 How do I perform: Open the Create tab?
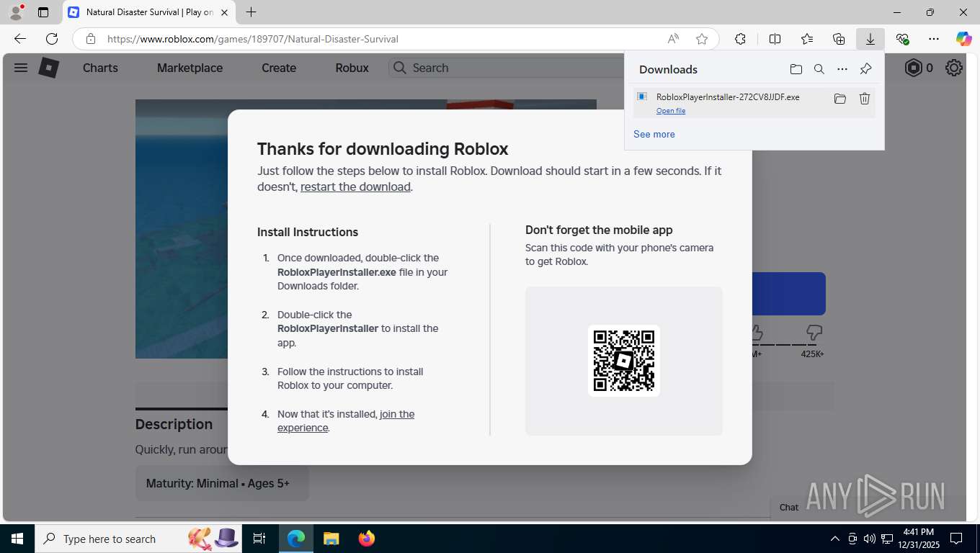coord(279,68)
